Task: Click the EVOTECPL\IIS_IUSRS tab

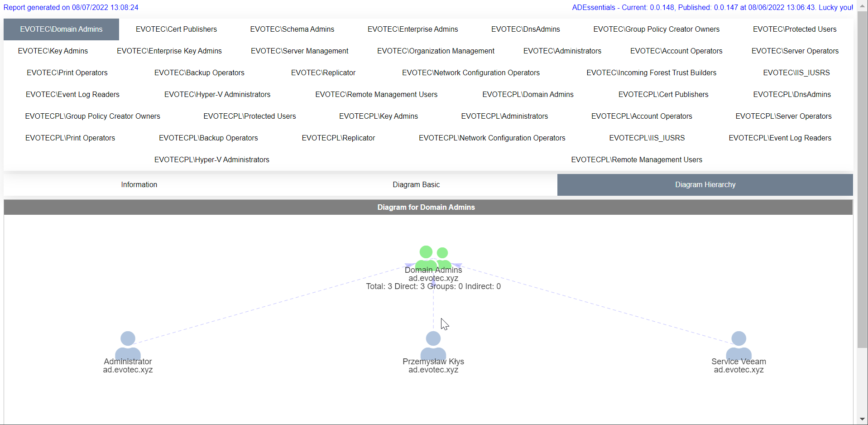Action: pos(647,138)
